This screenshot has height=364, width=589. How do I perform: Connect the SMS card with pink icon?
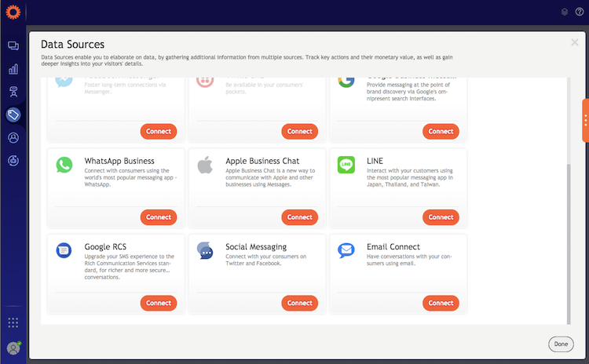[x=300, y=131]
